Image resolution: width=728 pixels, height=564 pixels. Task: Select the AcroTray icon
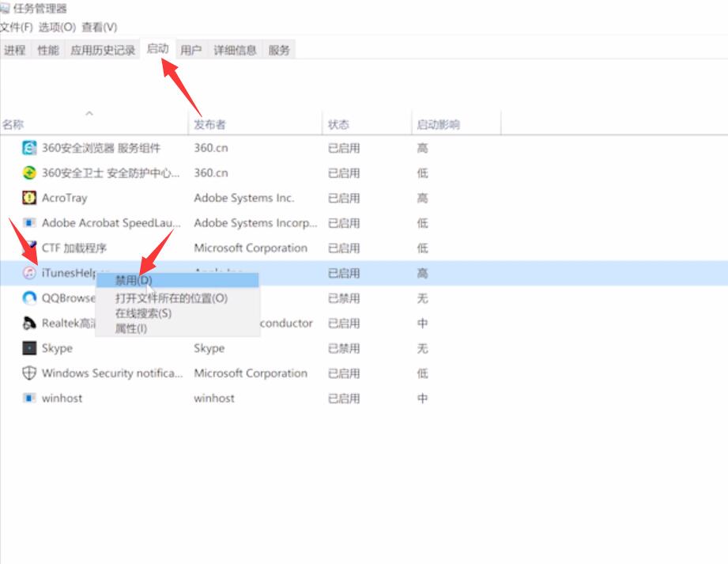tap(29, 198)
